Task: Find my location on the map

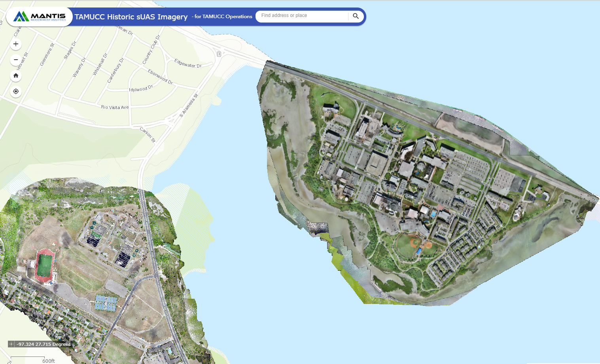Action: (x=16, y=91)
